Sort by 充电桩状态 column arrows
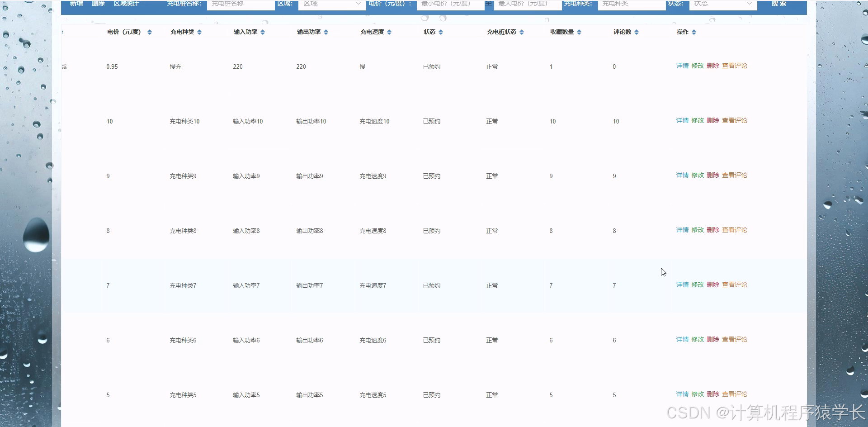The width and height of the screenshot is (868, 427). pos(522,32)
